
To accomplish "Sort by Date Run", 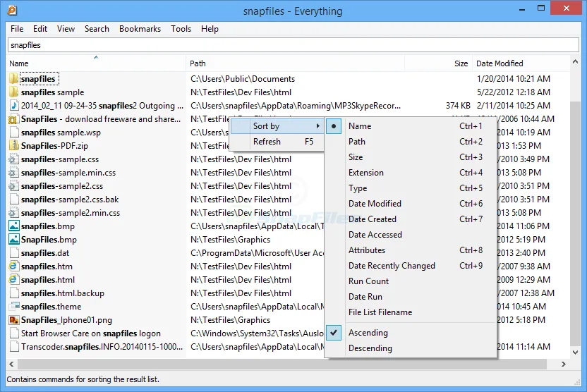I will coord(411,297).
